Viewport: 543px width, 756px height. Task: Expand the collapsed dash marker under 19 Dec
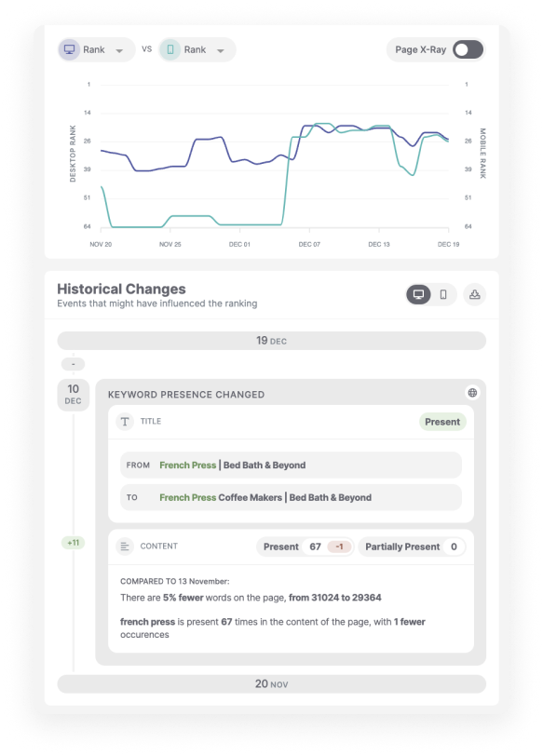74,364
